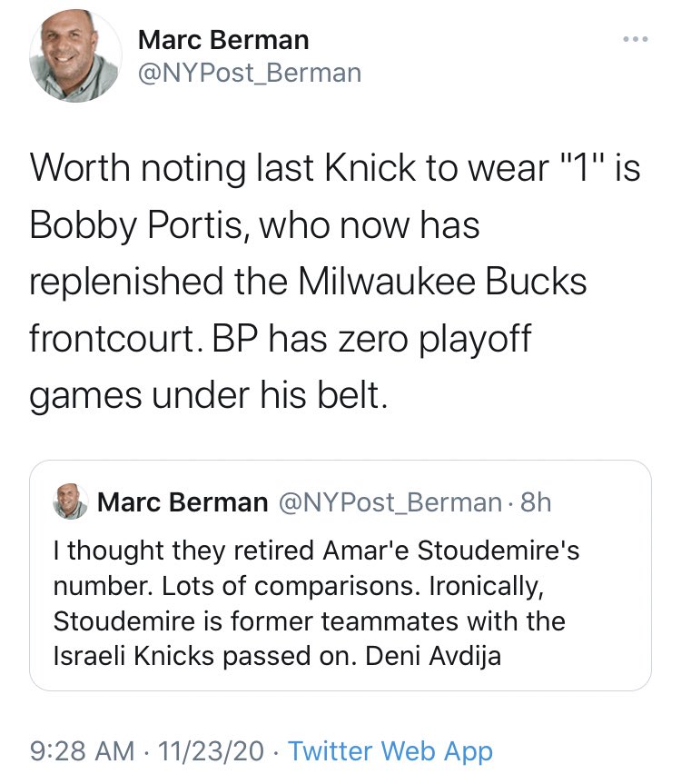Open the quoted tweet card

point(340,581)
